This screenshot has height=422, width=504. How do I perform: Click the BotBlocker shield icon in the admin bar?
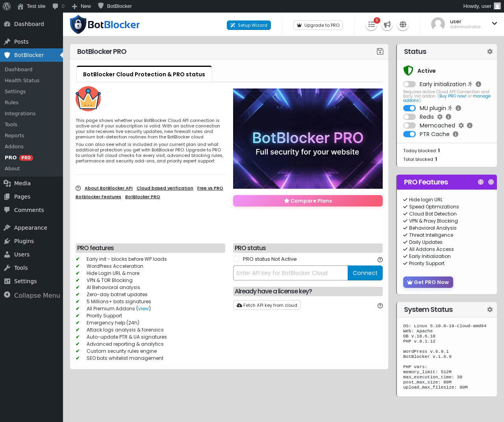[101, 6]
